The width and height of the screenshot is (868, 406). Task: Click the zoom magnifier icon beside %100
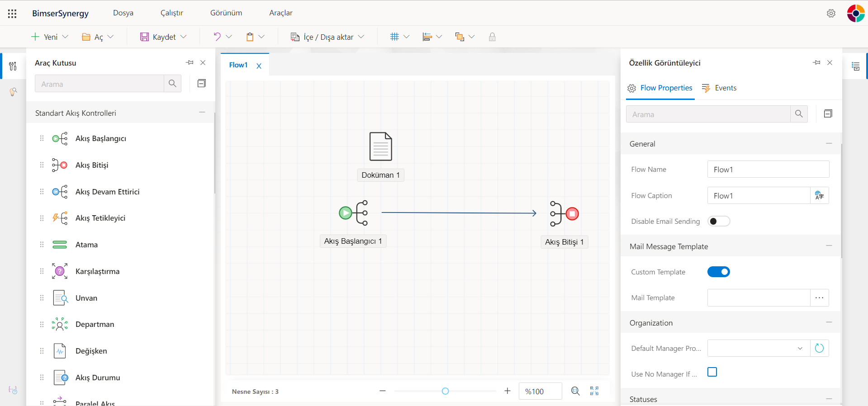(575, 391)
